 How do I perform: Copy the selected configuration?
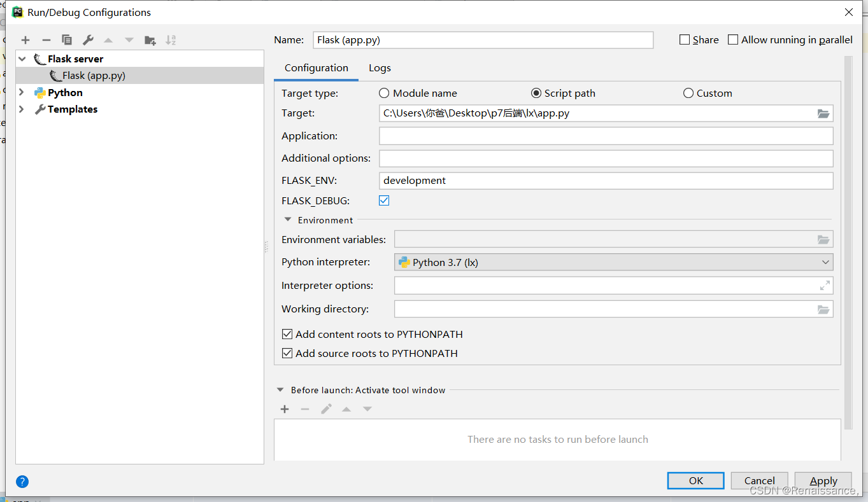tap(67, 40)
